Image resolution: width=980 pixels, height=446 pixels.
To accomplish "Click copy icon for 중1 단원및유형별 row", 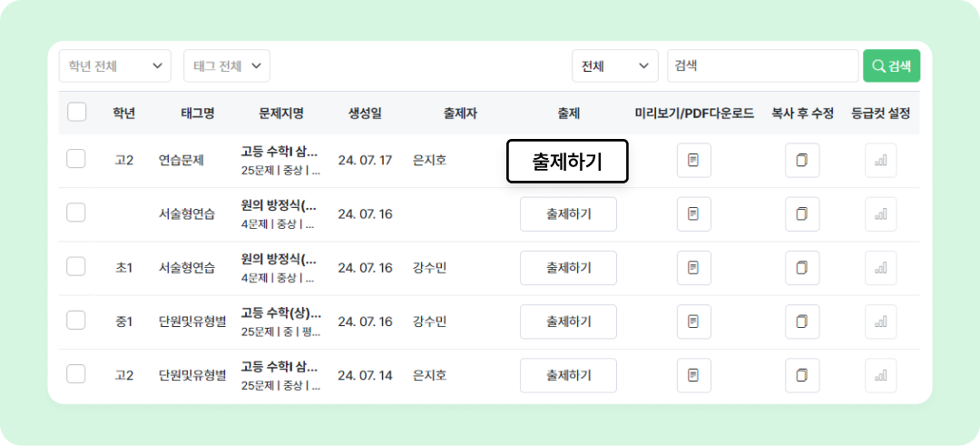I will pos(801,322).
